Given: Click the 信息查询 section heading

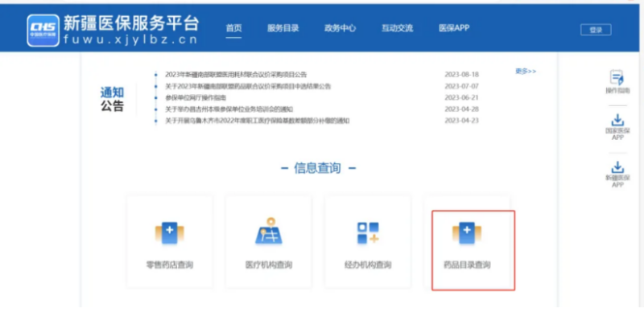Looking at the screenshot, I should (x=317, y=168).
